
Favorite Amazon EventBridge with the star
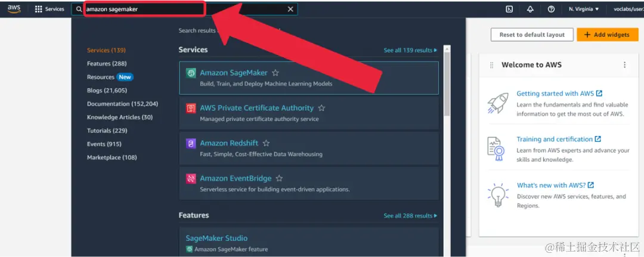(279, 178)
